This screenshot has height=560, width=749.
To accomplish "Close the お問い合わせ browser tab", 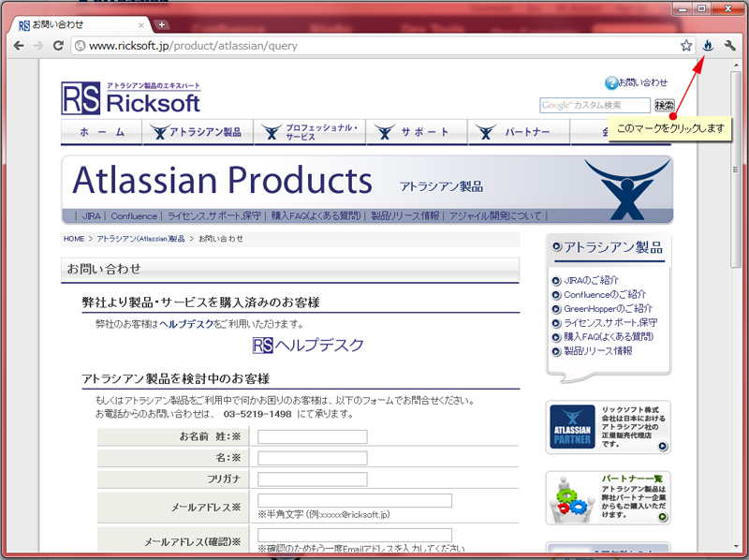I will pos(141,25).
